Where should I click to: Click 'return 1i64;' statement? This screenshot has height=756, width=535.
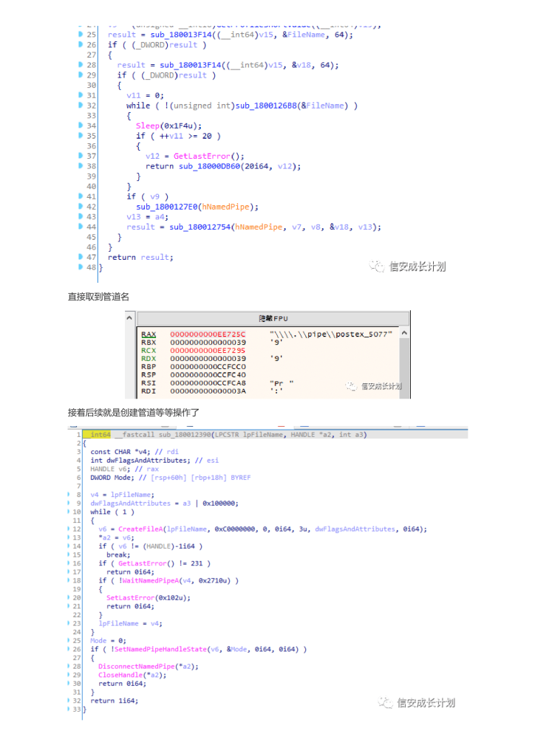[115, 701]
